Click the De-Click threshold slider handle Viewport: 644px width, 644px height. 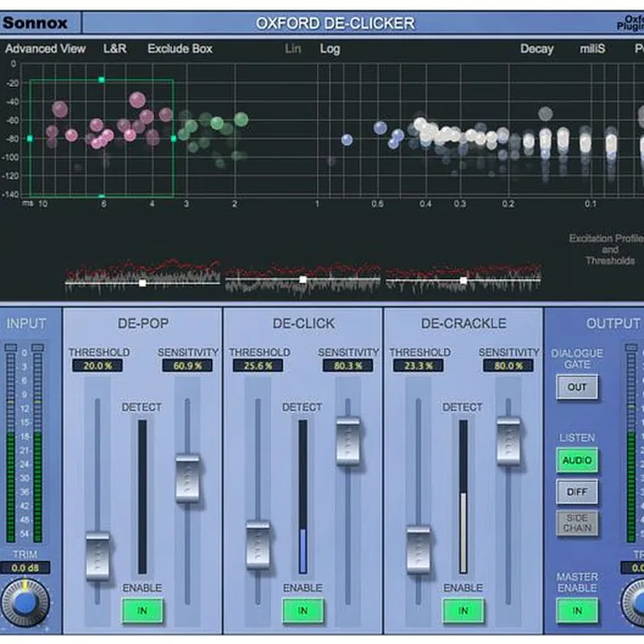pyautogui.click(x=258, y=545)
